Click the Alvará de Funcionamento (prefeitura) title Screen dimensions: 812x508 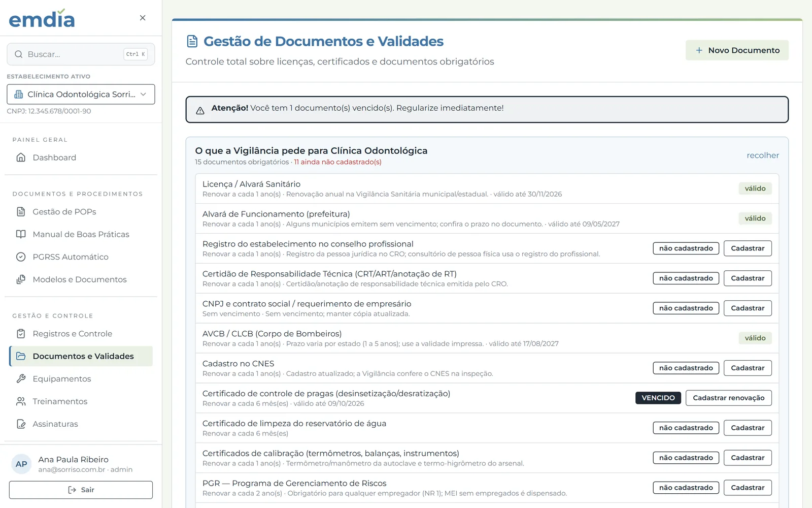tap(276, 214)
